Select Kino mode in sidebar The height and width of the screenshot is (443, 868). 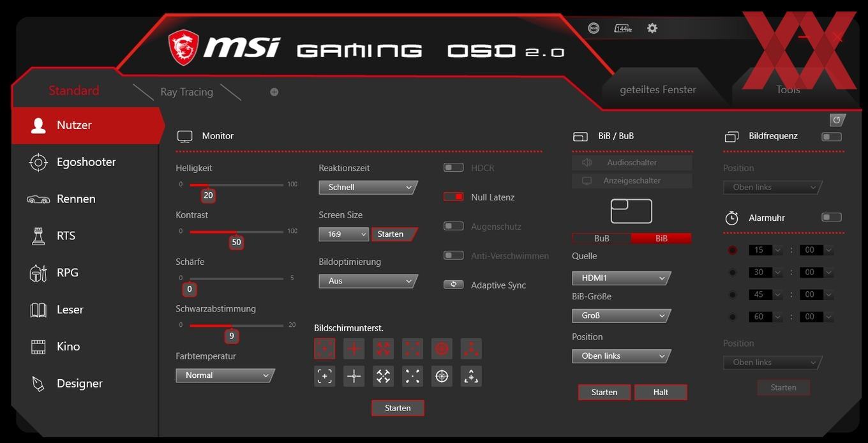point(85,347)
